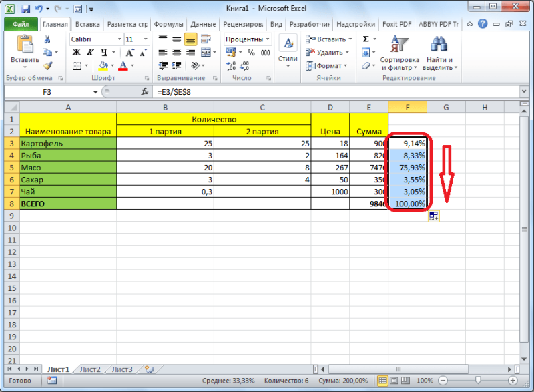The image size is (534, 392).
Task: Toggle the bottom vertical align button
Action: tap(190, 39)
